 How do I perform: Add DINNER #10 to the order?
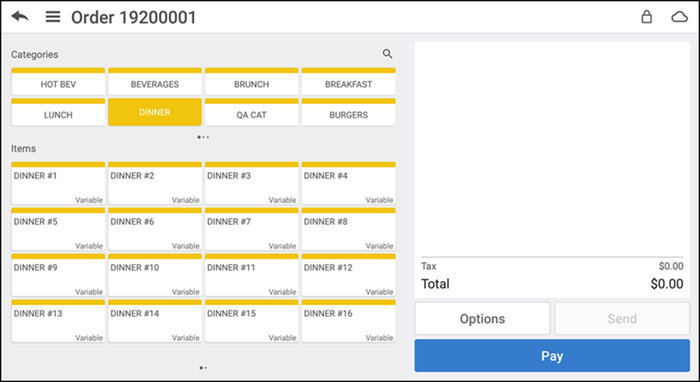tap(155, 275)
